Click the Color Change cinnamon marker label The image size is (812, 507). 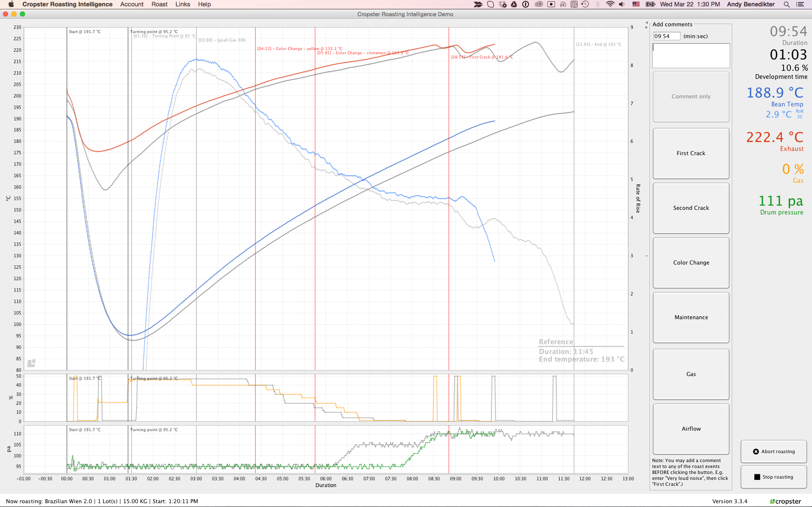pyautogui.click(x=363, y=53)
